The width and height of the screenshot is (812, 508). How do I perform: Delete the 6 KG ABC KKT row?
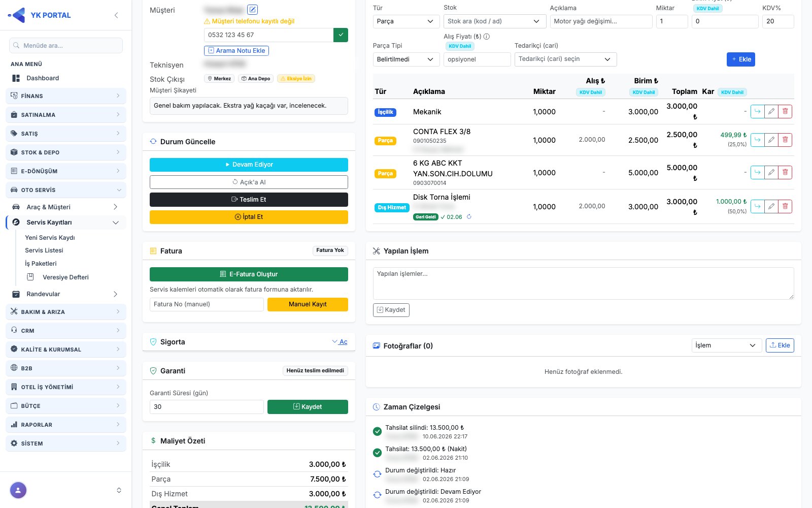pyautogui.click(x=785, y=173)
